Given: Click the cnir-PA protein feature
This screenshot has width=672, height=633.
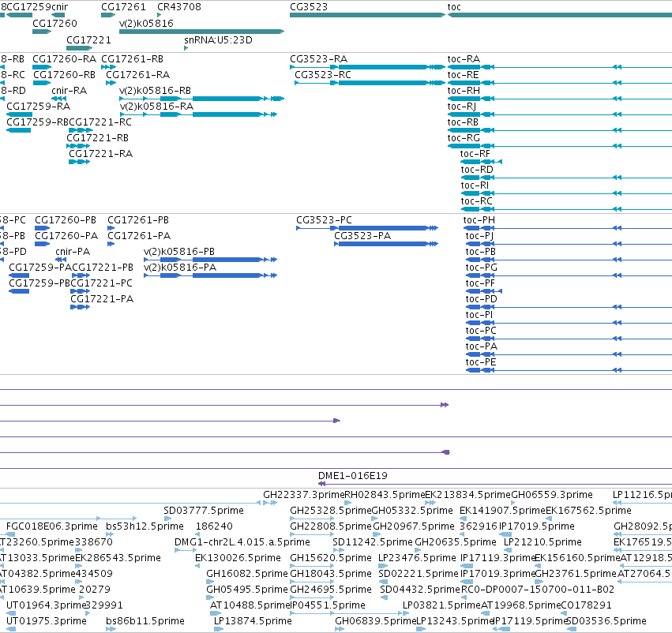Looking at the screenshot, I should (61, 260).
